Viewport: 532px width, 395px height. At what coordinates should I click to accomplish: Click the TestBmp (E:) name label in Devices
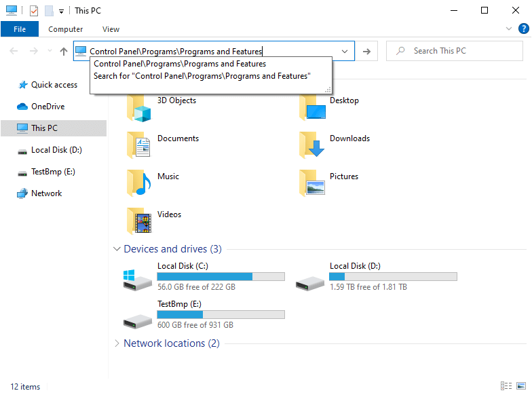179,304
